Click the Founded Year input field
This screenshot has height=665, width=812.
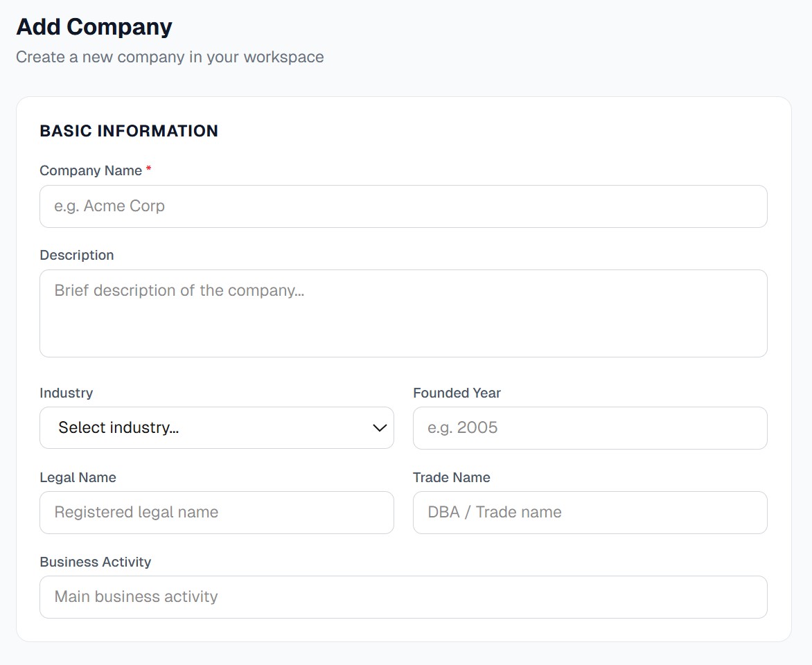590,427
